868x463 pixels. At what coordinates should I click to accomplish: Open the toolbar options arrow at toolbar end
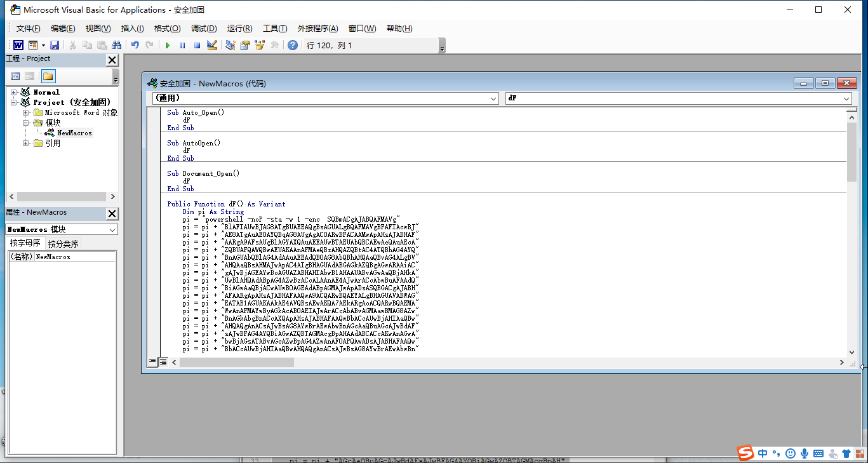coord(442,46)
